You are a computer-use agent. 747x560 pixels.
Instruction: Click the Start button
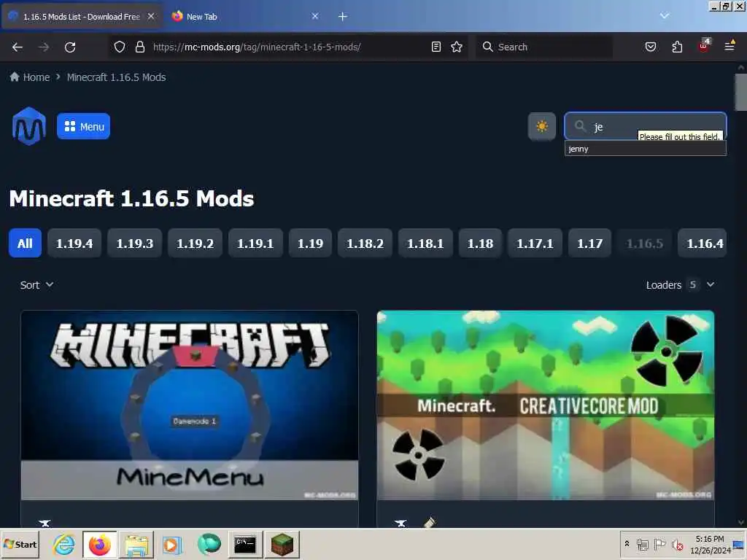20,544
